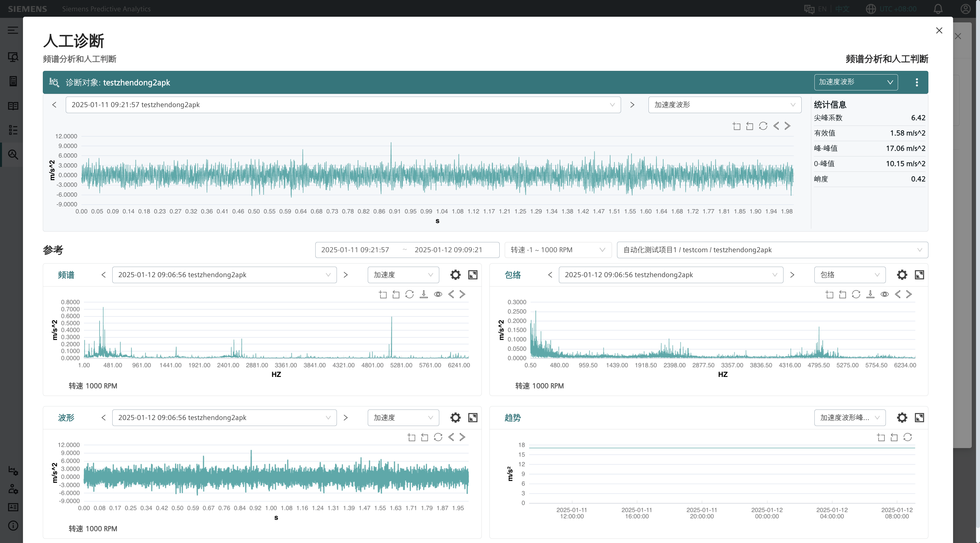Image resolution: width=980 pixels, height=543 pixels.
Task: Open monitoring dashboard icon in left sidebar
Action: point(13,57)
